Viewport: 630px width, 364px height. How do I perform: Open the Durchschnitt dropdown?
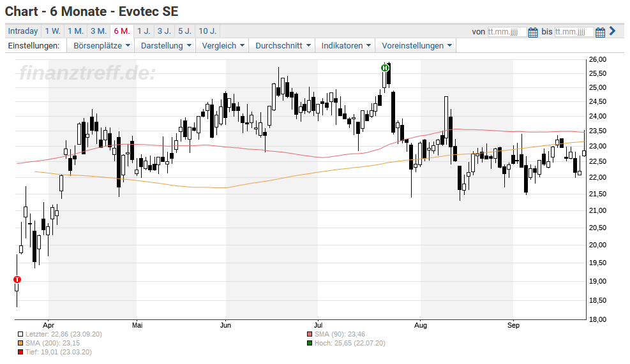(283, 46)
